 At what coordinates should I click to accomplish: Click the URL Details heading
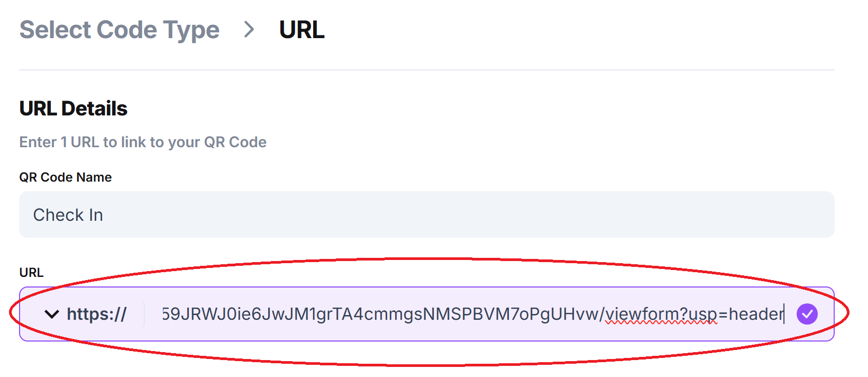74,109
